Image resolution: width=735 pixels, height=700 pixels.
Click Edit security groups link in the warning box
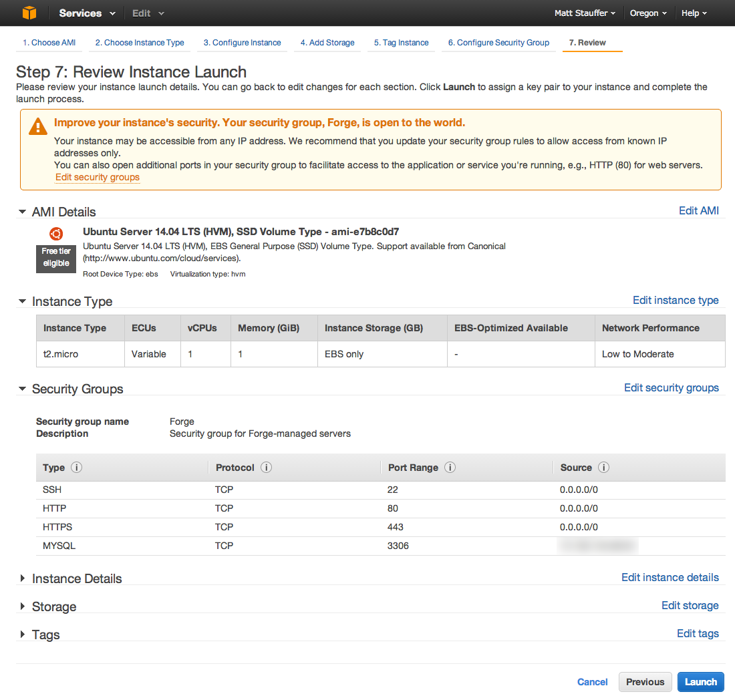pos(98,177)
